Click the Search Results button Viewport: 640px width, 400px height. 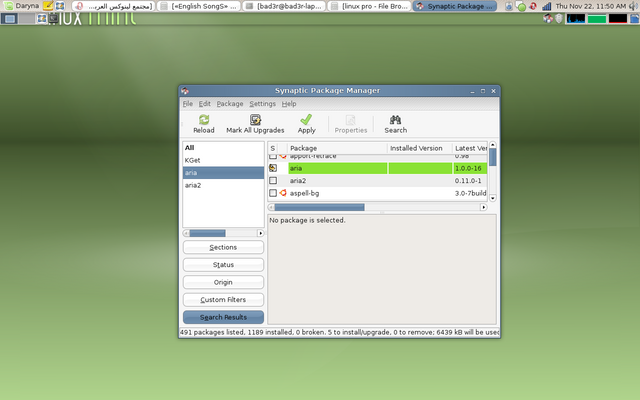pyautogui.click(x=223, y=317)
